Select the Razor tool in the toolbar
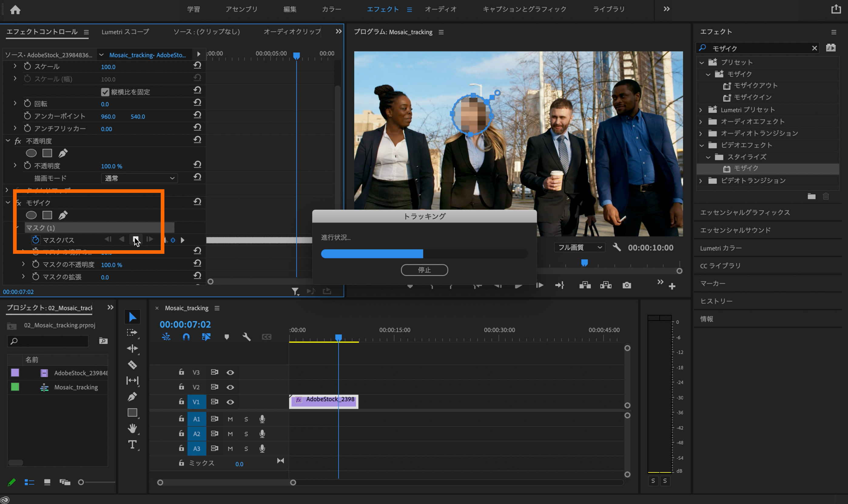848x504 pixels. [132, 365]
